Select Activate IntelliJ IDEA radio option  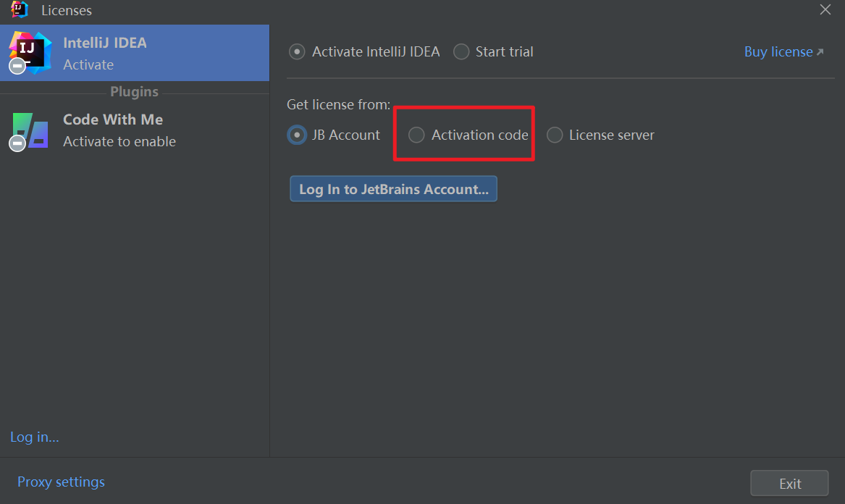tap(297, 52)
